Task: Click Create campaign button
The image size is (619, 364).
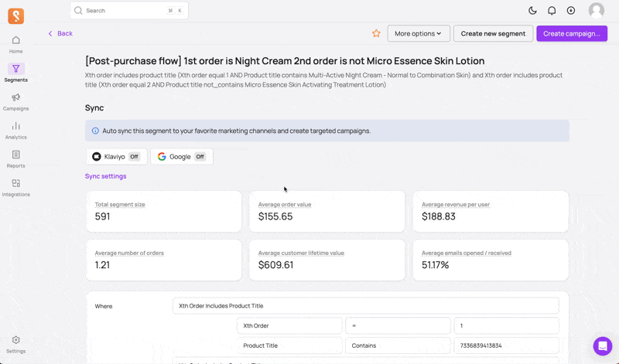Action: (x=572, y=33)
